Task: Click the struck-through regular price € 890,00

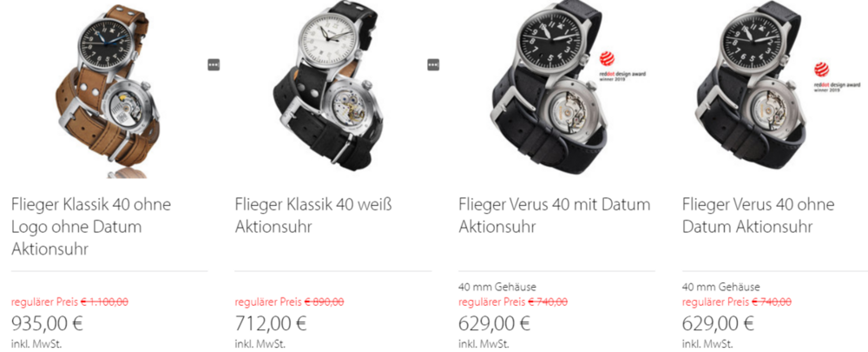Action: (x=324, y=302)
